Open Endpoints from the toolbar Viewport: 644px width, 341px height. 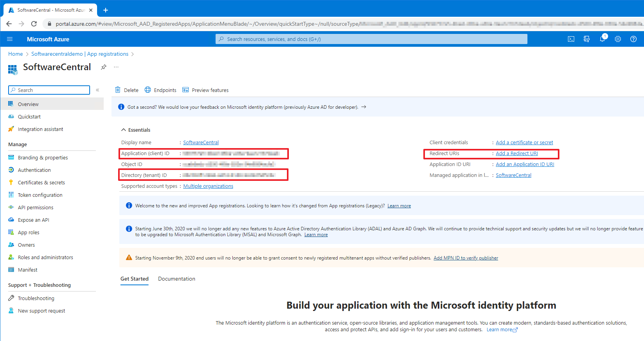(x=160, y=90)
